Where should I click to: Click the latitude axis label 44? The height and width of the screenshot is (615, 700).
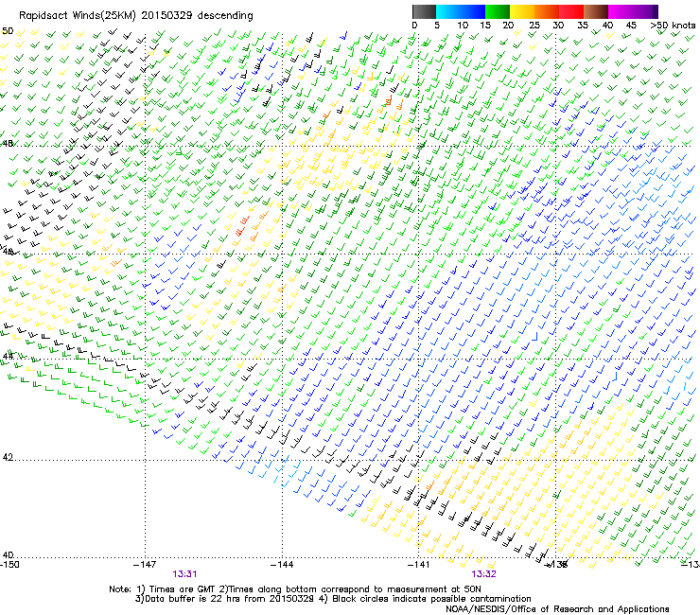(8, 356)
